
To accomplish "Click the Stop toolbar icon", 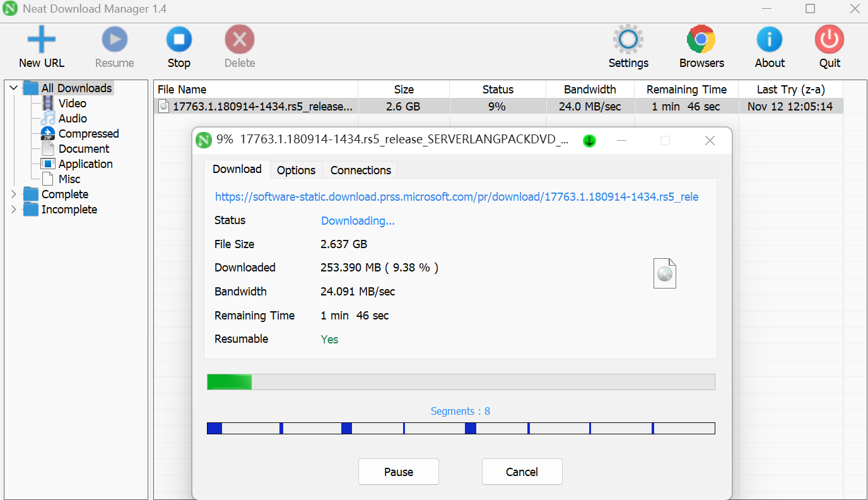I will coord(179,40).
